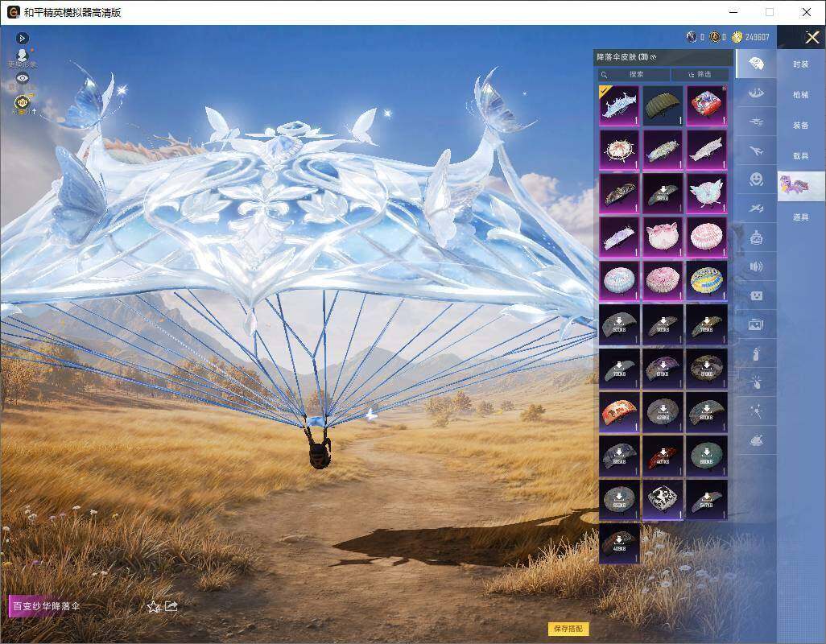Select the red square cushion parachute
The image size is (826, 644).
point(706,105)
